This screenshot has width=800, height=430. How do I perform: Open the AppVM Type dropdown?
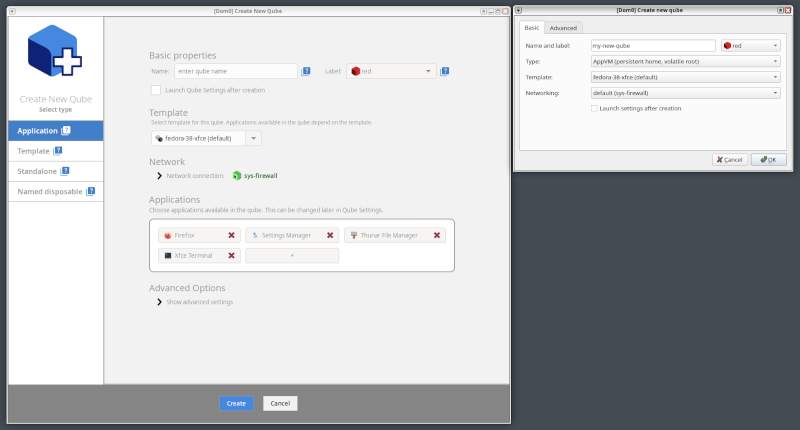pyautogui.click(x=684, y=61)
